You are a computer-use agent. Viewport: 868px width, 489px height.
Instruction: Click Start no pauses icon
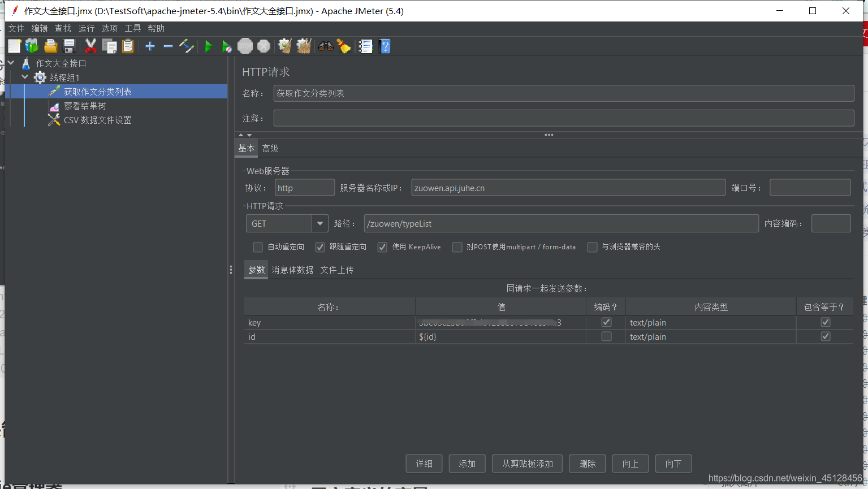(227, 46)
